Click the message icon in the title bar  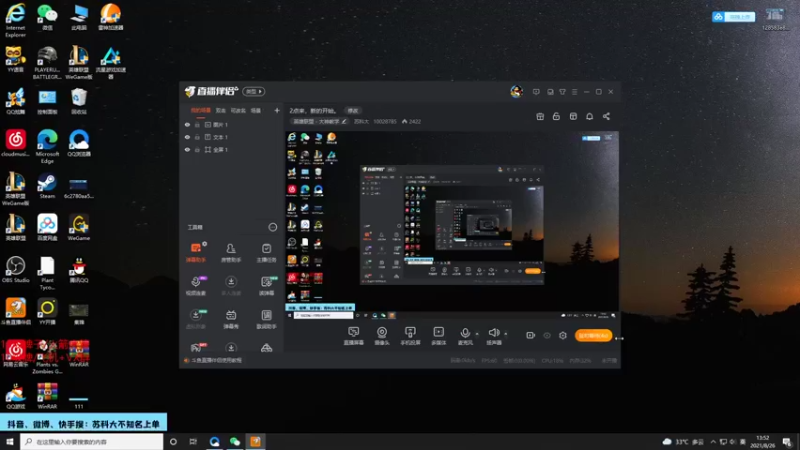coord(536,92)
